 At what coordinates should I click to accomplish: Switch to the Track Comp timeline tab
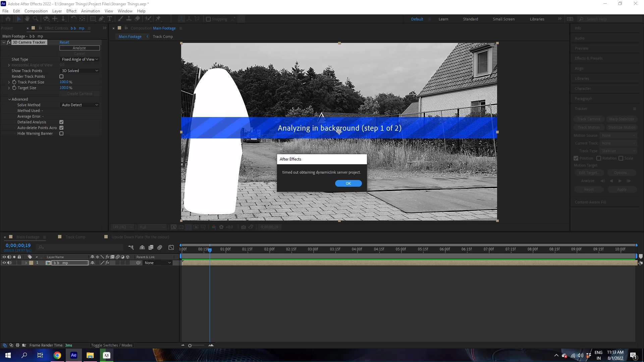click(75, 237)
